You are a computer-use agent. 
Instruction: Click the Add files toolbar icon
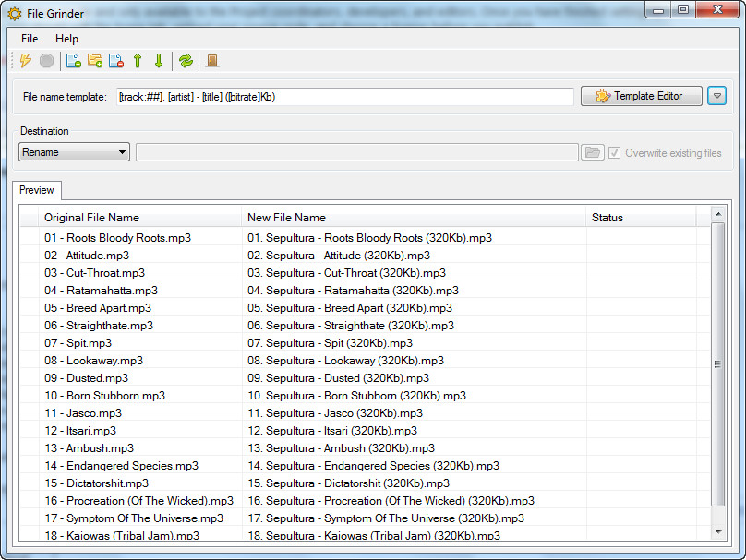tap(73, 61)
